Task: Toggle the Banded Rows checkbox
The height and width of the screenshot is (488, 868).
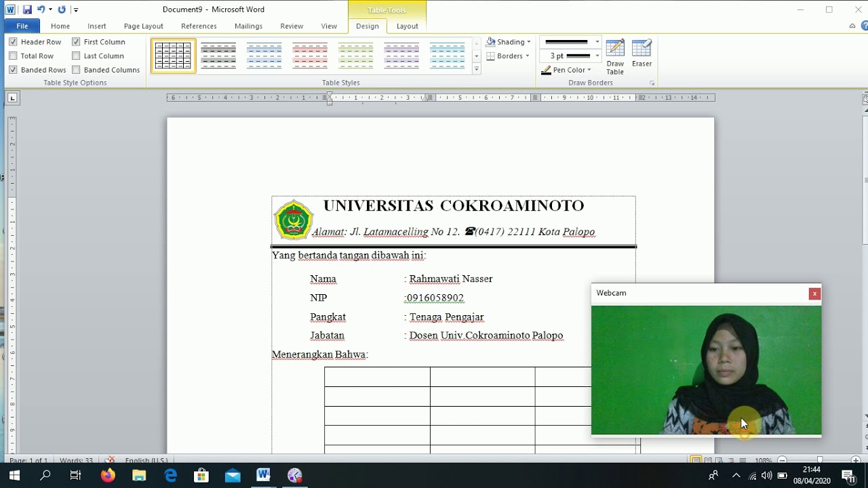Action: (13, 69)
